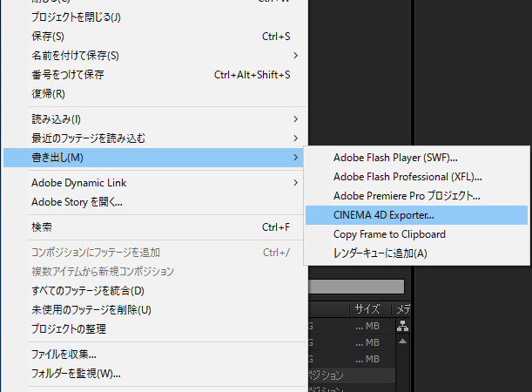Image resolution: width=532 pixels, height=392 pixels.
Task: Click scroll-up arrow in project panel
Action: pos(403,341)
